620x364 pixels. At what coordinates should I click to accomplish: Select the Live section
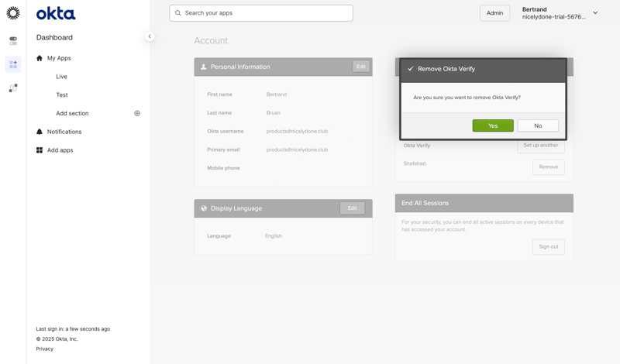click(x=61, y=76)
